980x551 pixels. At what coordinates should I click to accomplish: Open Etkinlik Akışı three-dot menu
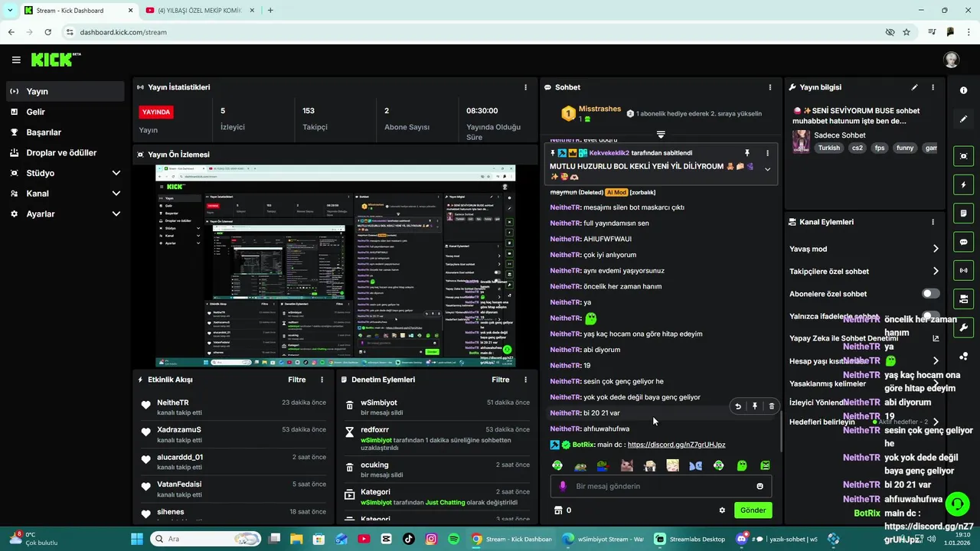point(322,380)
